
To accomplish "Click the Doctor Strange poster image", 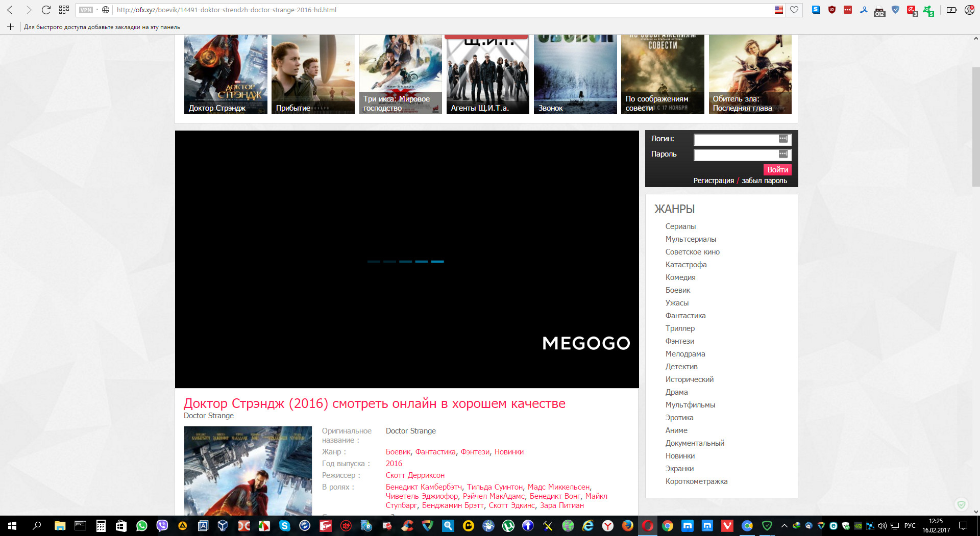I will tap(248, 471).
